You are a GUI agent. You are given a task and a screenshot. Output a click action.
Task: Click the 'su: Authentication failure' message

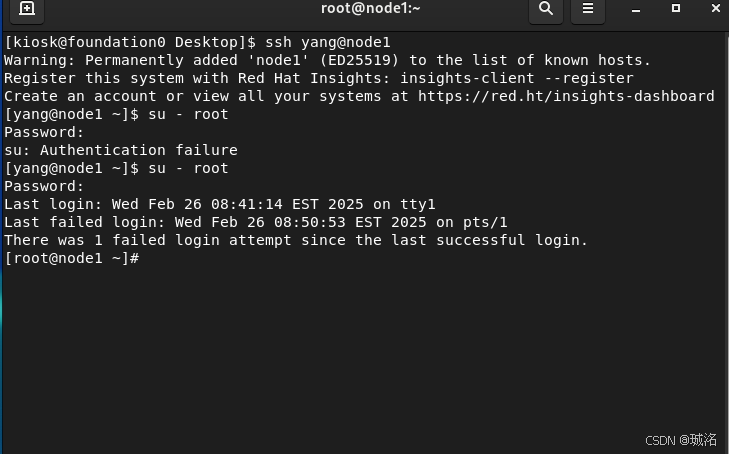click(x=121, y=150)
